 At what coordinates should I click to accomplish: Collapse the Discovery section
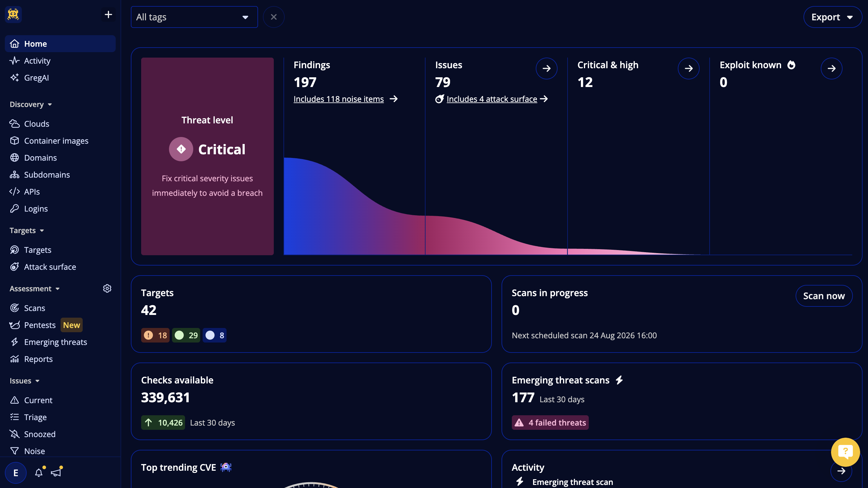click(31, 104)
